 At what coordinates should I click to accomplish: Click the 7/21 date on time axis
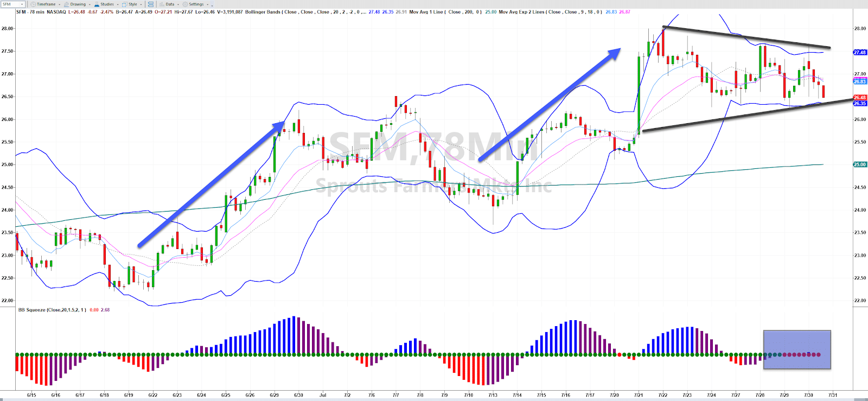pos(639,395)
